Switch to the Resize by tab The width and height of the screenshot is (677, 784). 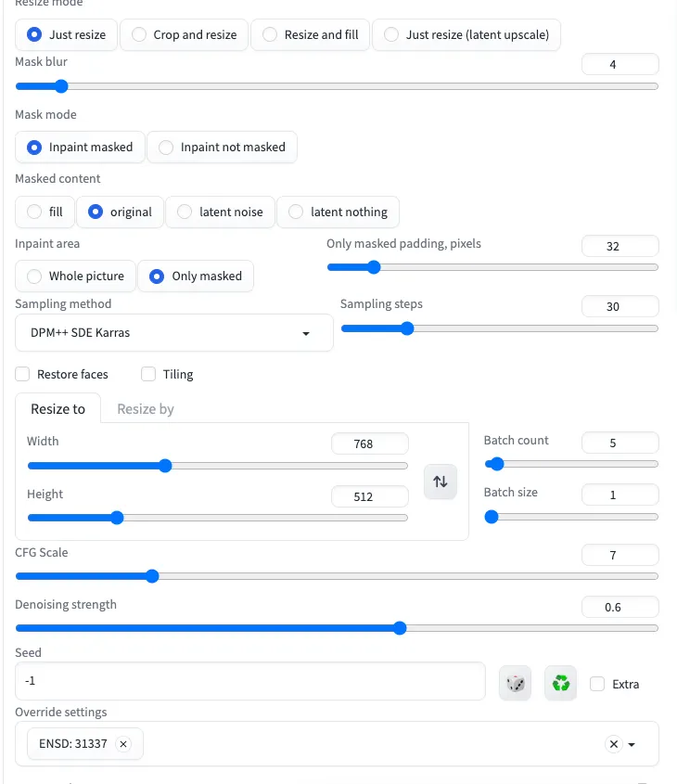click(x=146, y=409)
